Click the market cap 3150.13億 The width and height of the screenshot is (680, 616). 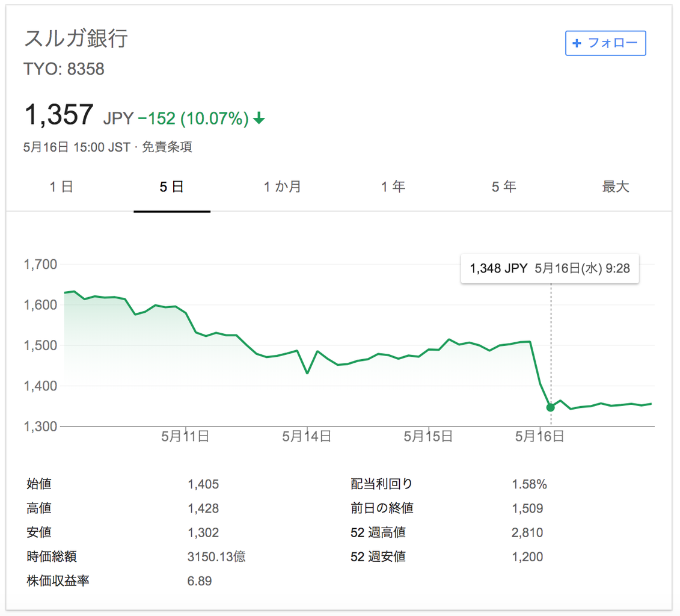pyautogui.click(x=216, y=556)
